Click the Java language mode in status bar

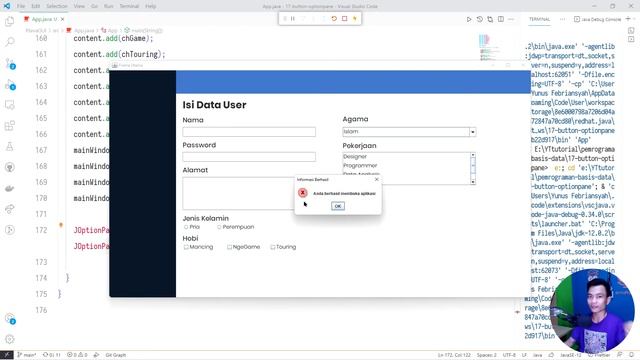point(538,355)
